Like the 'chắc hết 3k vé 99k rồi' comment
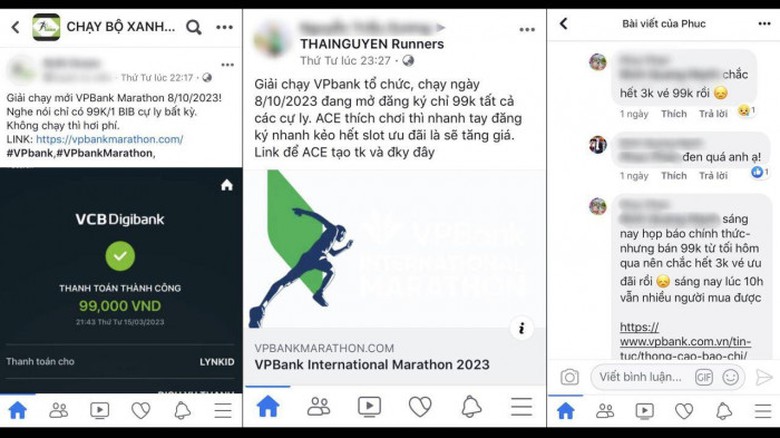 674,114
